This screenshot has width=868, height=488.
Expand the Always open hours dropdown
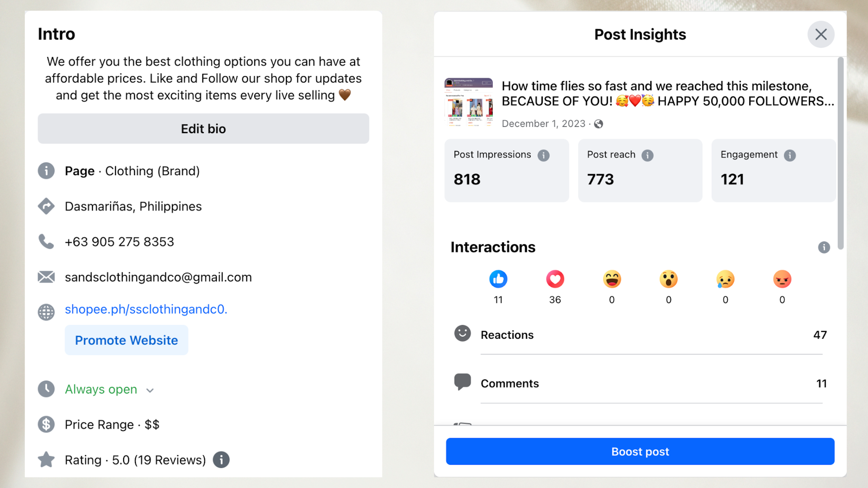tap(150, 390)
